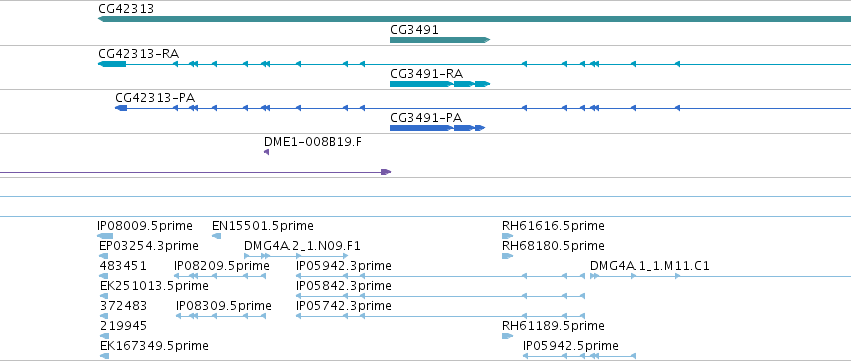
Task: Click the IP05942.3prime alignment label
Action: 344,266
